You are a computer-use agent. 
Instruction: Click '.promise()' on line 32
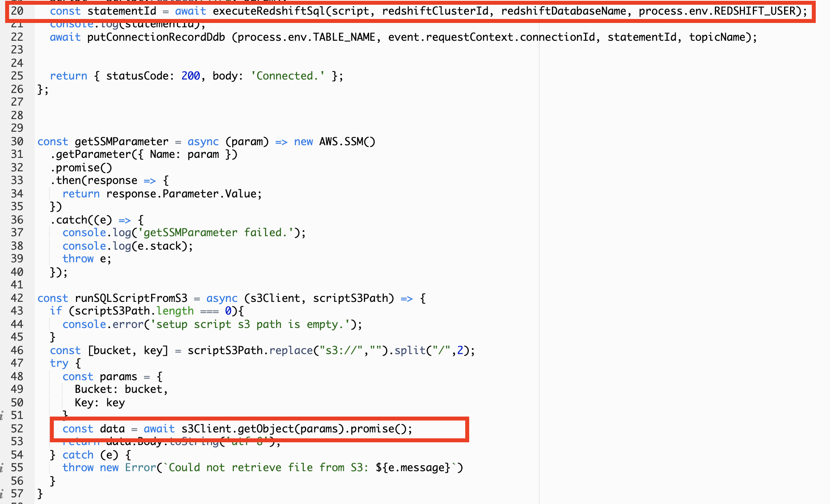(81, 167)
